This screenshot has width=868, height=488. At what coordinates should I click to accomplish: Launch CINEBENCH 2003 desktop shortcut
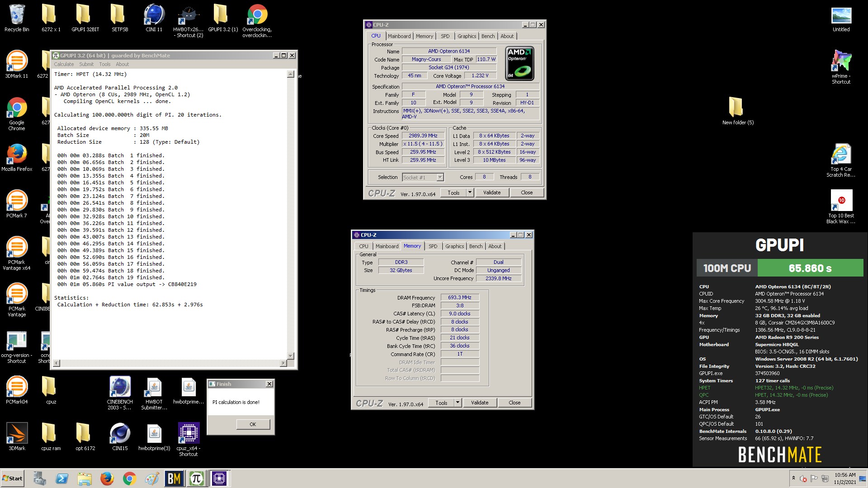[120, 393]
